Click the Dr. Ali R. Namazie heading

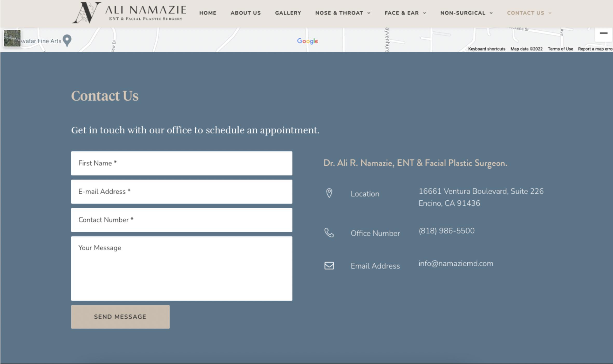point(415,163)
